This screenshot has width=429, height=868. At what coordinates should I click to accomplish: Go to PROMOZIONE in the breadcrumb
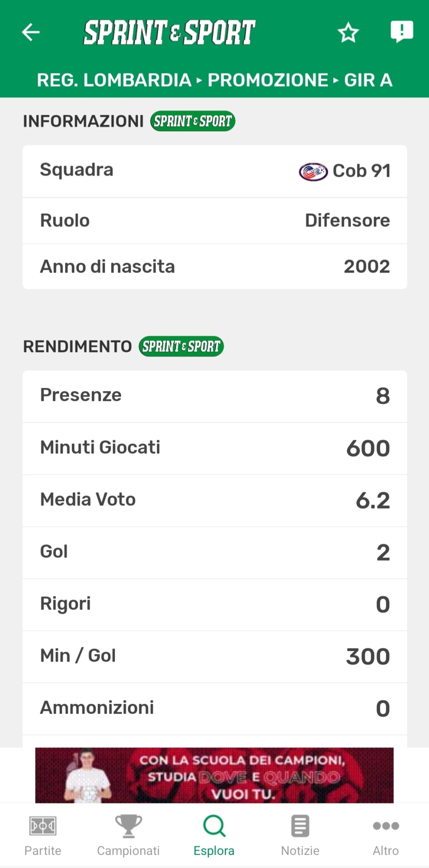click(268, 80)
